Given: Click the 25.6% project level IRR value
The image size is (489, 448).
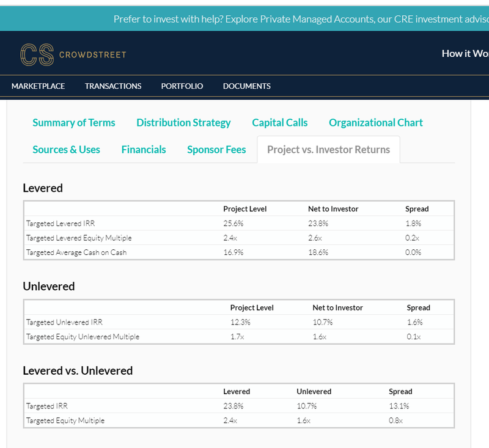Looking at the screenshot, I should click(x=233, y=224).
